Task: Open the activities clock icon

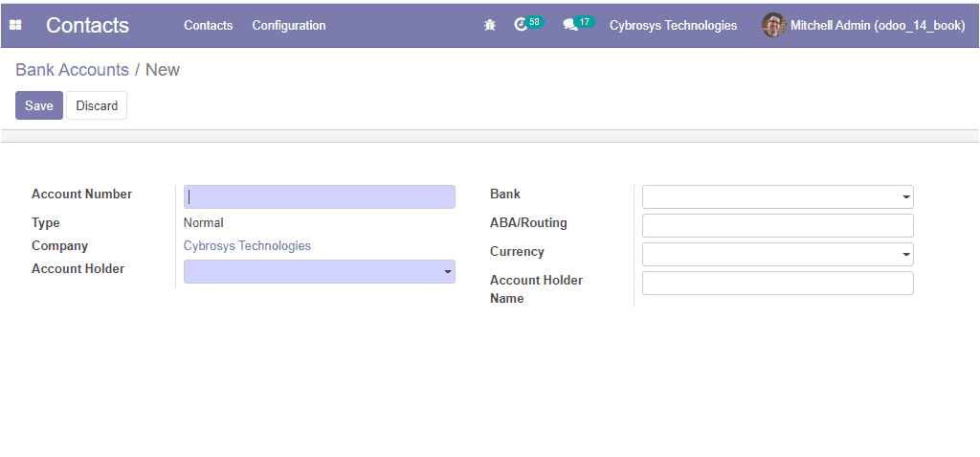Action: click(520, 25)
